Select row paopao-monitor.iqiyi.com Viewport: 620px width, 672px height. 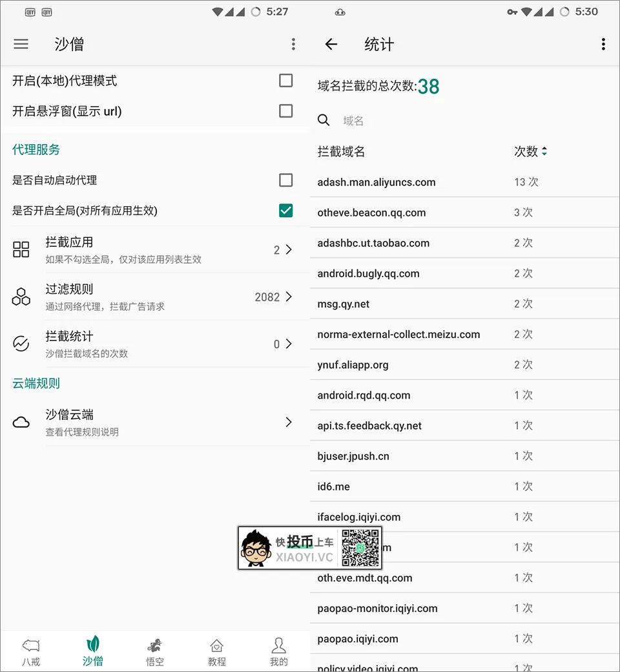(x=464, y=608)
